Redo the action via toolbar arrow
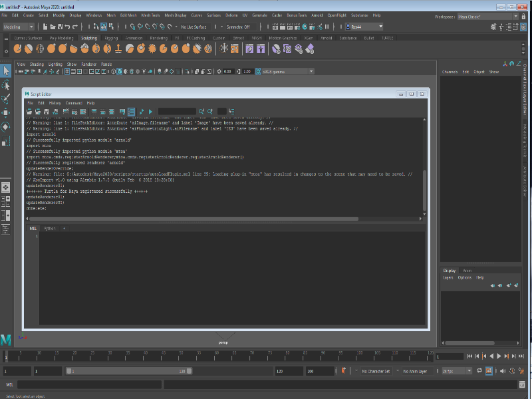This screenshot has width=532, height=399. pos(75,27)
